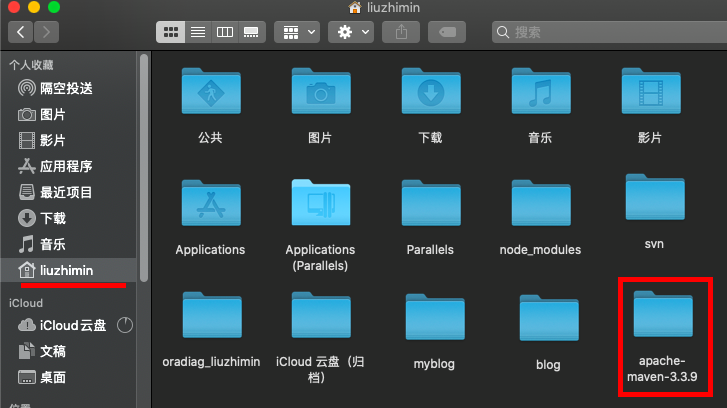Open 最近项目 in the sidebar
Screen dimensions: 727x408
tap(66, 192)
